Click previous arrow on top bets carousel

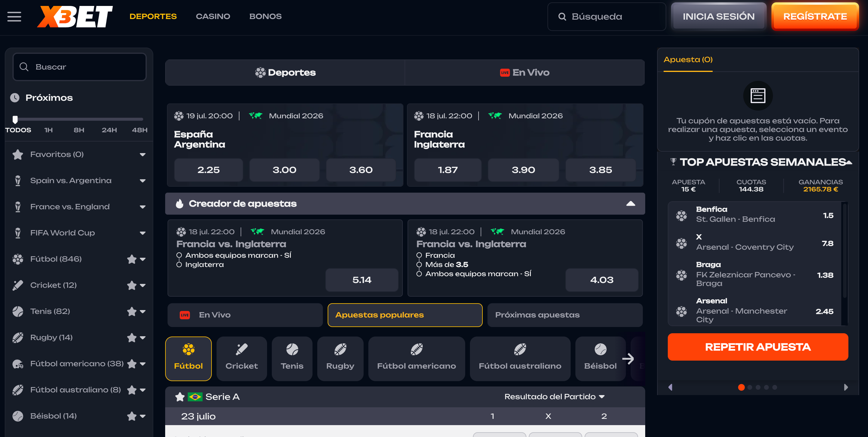670,387
